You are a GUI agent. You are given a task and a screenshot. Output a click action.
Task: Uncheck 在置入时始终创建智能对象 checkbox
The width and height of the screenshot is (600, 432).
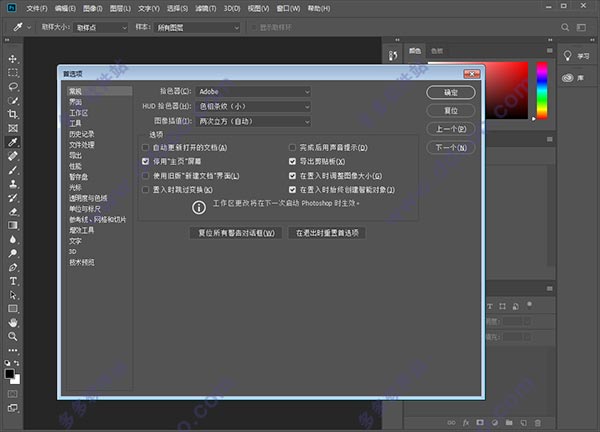pos(292,189)
